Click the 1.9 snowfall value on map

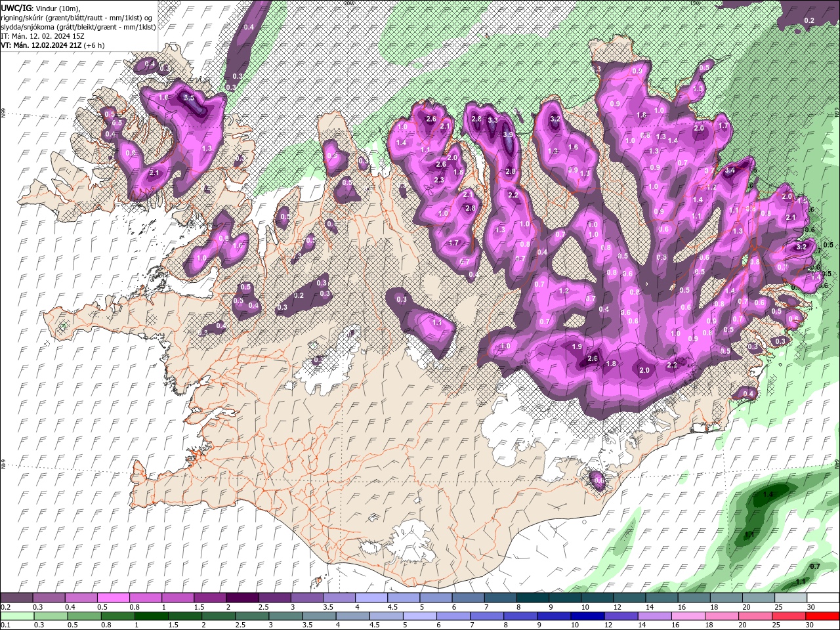[577, 346]
